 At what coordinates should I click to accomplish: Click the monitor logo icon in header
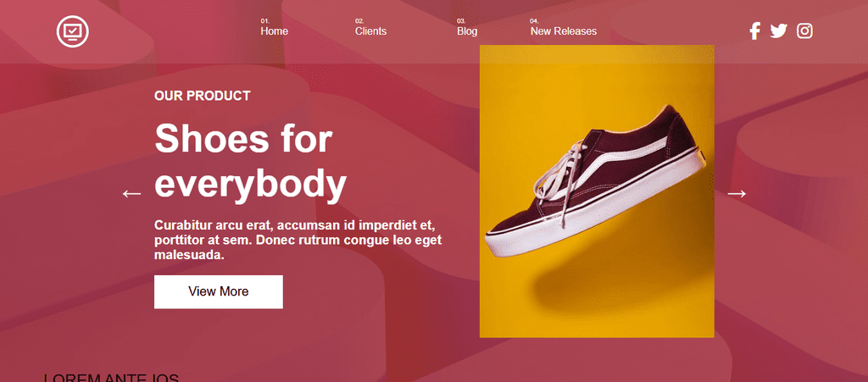click(73, 31)
